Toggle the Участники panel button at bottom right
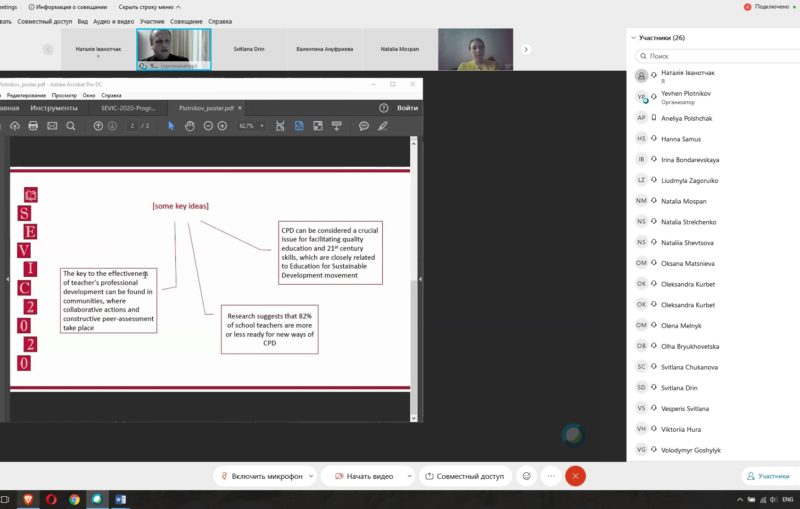Viewport: 800px width, 509px height. [x=767, y=477]
